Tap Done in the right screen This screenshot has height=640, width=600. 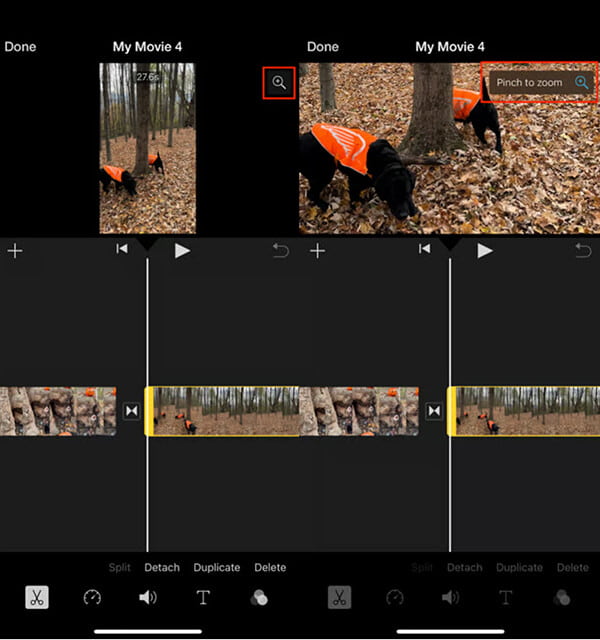coord(322,47)
